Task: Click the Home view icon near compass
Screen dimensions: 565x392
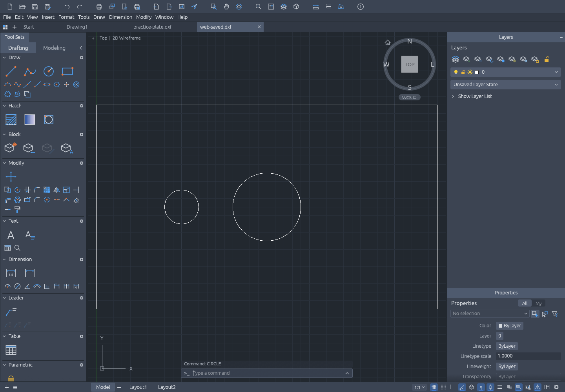Action: (388, 42)
